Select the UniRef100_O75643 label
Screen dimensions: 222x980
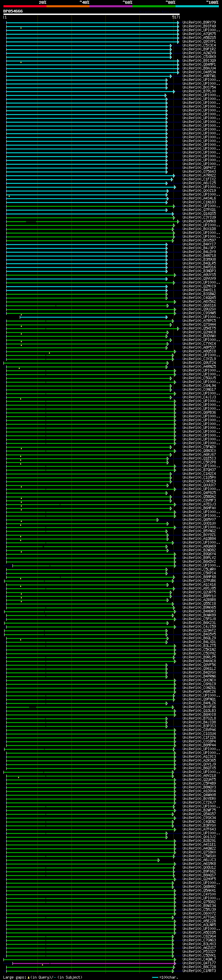(x=199, y=172)
